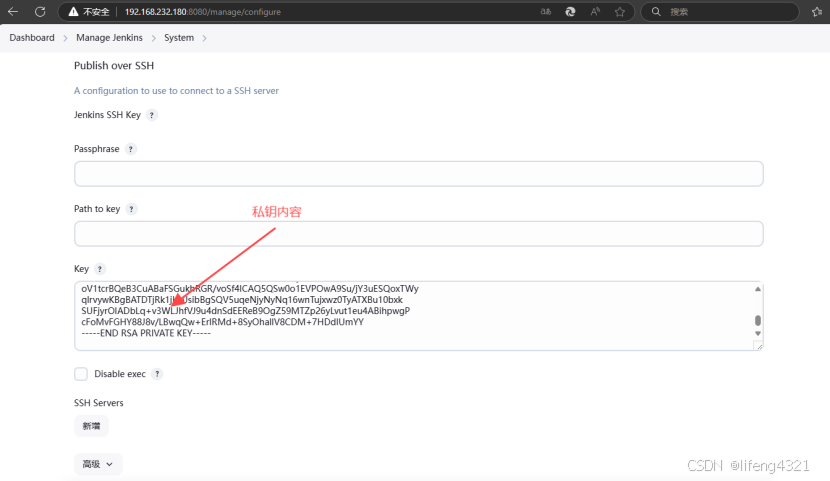The image size is (830, 481).
Task: Open help for Jenkins SSH Key
Action: 151,115
